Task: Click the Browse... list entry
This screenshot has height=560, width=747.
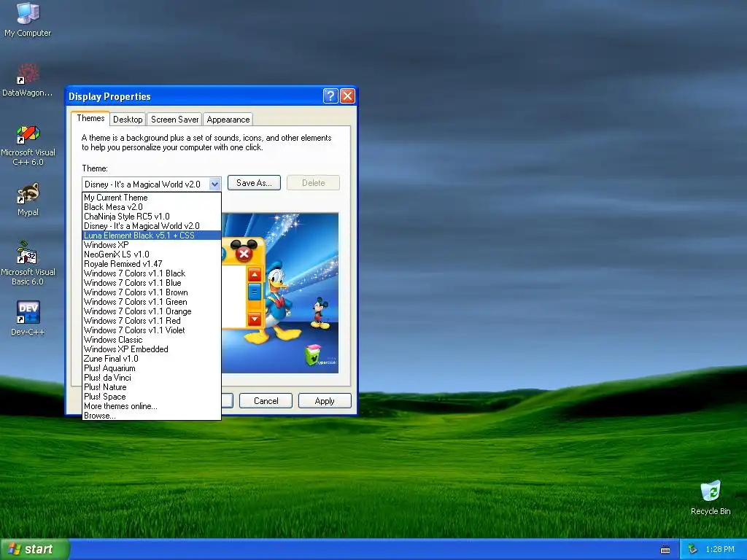Action: tap(152, 415)
